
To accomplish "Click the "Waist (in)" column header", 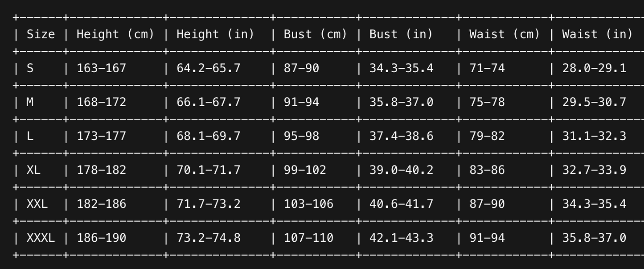I will coord(597,34).
